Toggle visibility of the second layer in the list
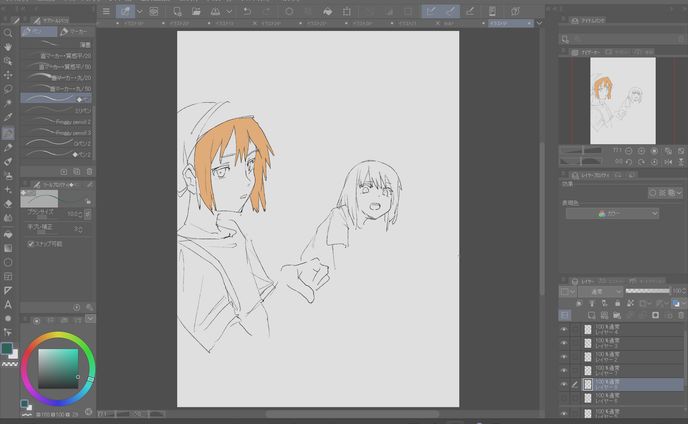The width and height of the screenshot is (688, 424). 564,343
